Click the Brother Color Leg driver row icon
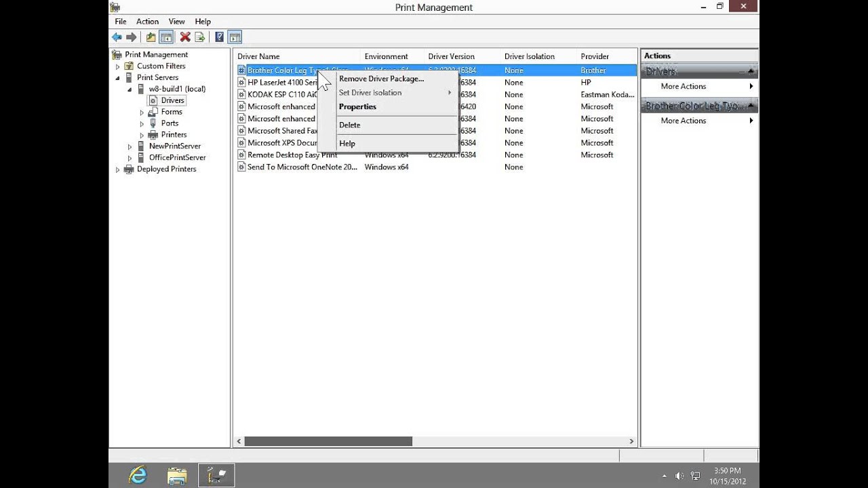Viewport: 868px width, 488px height. [241, 70]
